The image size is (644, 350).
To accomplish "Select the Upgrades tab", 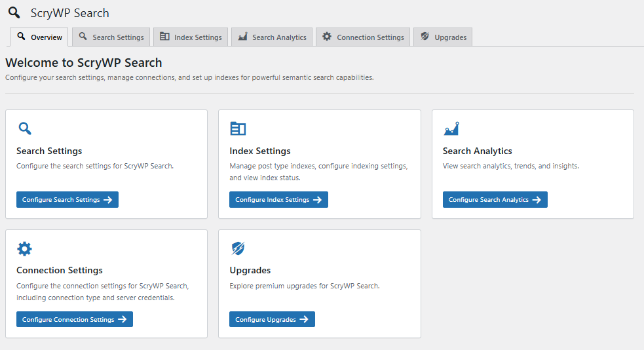I will click(443, 37).
